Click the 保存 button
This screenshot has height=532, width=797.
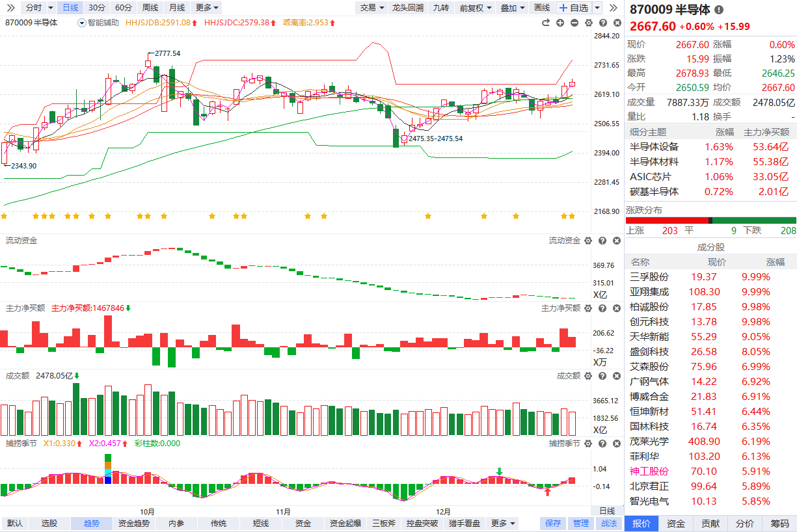(x=553, y=524)
